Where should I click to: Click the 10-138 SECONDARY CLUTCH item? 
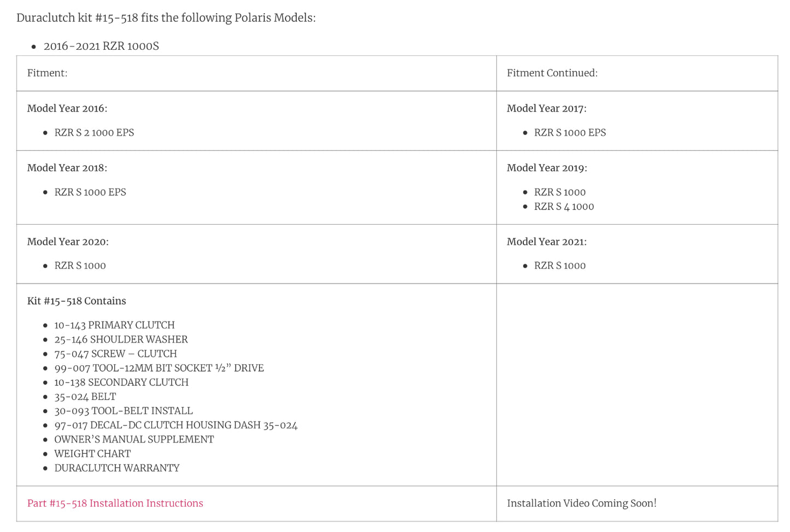pos(121,382)
